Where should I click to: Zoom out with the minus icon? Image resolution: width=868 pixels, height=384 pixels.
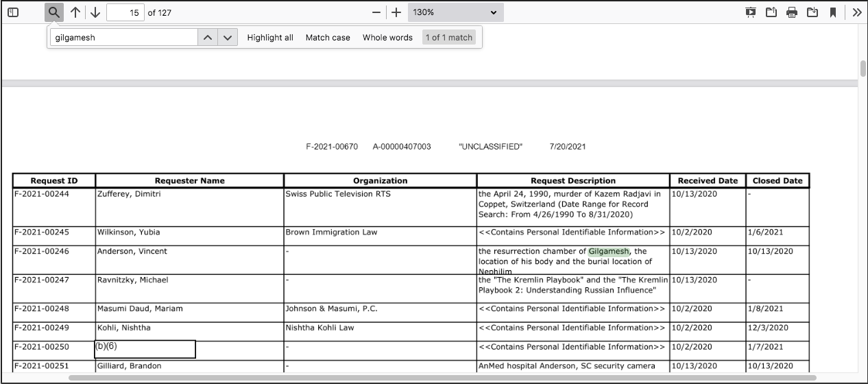[x=376, y=12]
